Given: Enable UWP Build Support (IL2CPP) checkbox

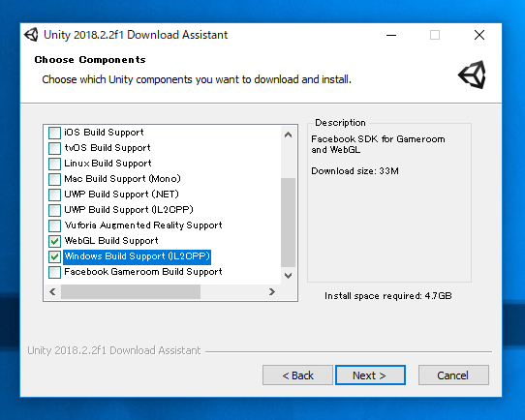Looking at the screenshot, I should 54,210.
